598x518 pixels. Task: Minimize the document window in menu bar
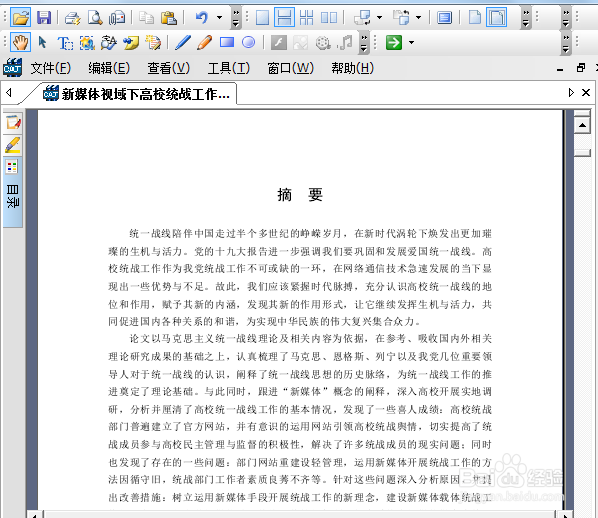[560, 70]
